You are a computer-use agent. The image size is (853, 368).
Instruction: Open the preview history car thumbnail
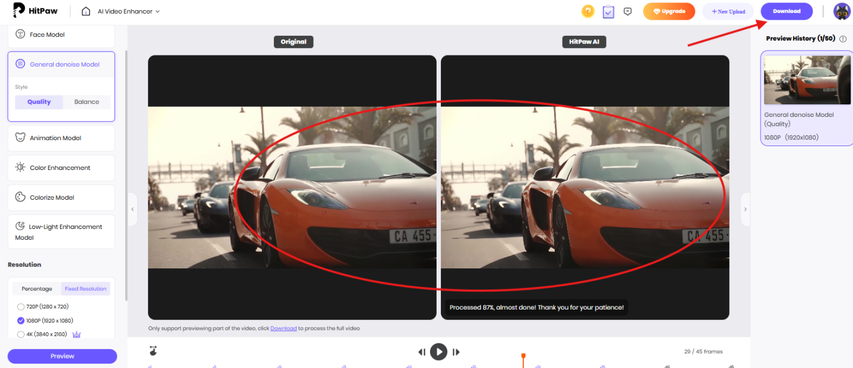coord(807,79)
